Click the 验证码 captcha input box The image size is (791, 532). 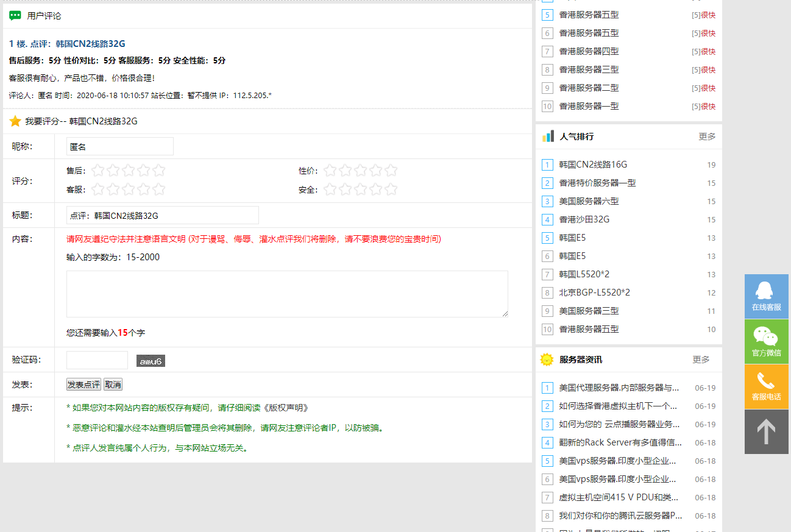(97, 360)
